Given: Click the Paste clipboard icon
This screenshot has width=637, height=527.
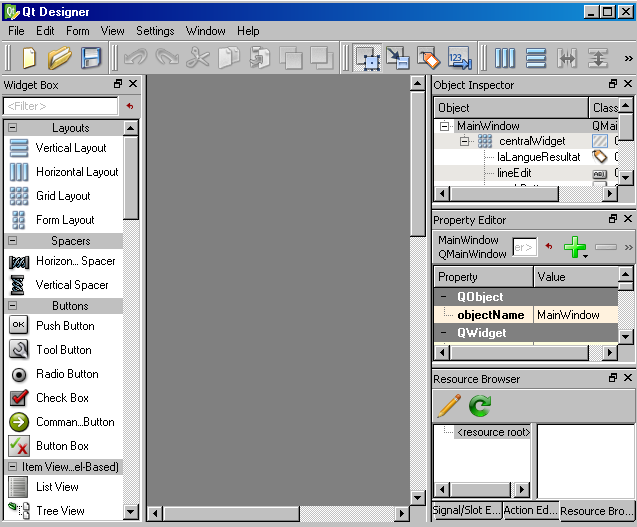Looking at the screenshot, I should coord(260,58).
